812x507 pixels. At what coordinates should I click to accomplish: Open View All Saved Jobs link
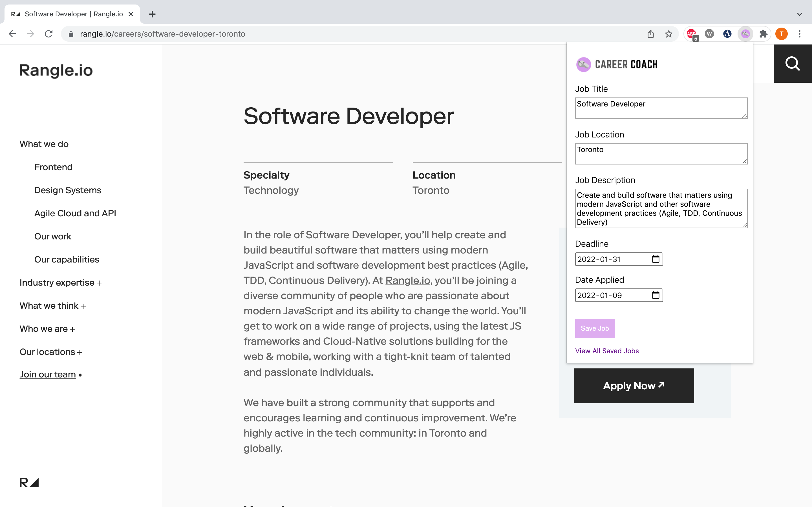607,351
